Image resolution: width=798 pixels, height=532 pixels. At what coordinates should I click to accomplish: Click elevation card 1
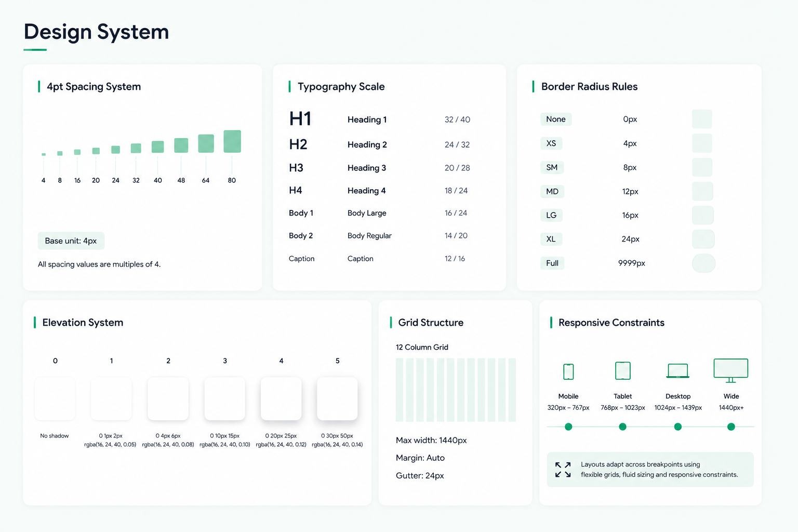111,398
